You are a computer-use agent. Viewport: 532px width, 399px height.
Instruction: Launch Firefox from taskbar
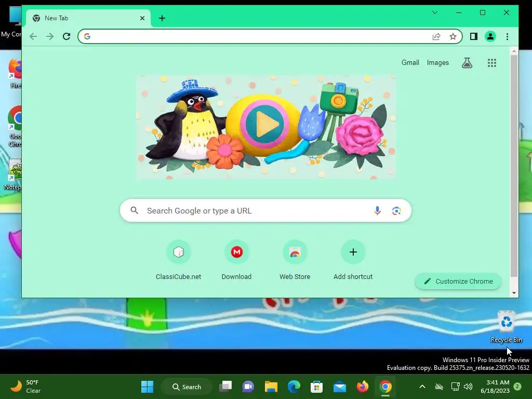[x=362, y=387]
